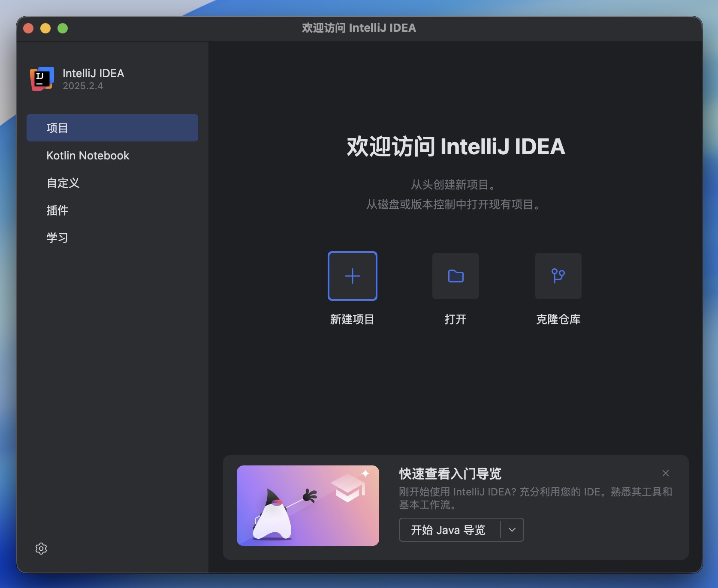Open the 自定义 customization section

coord(62,183)
